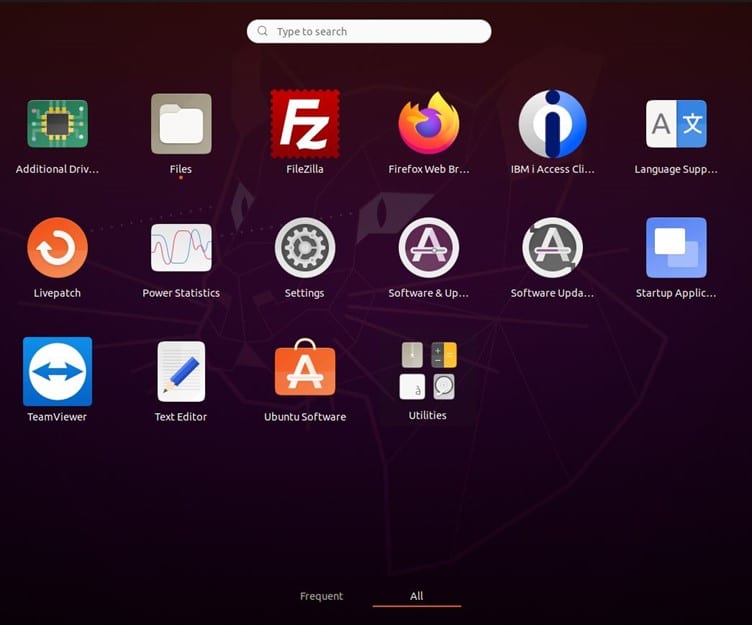Launch the Files file manager

[x=181, y=125]
